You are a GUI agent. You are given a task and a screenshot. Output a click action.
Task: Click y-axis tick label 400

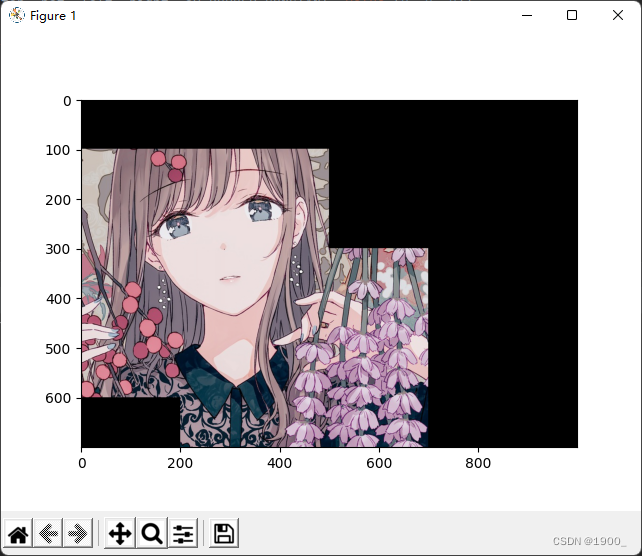(x=58, y=299)
